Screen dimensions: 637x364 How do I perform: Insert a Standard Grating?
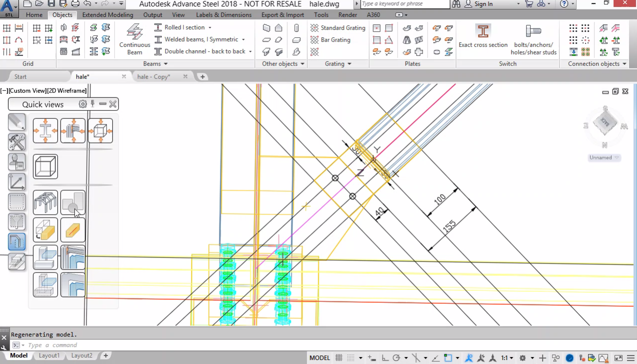pyautogui.click(x=338, y=28)
